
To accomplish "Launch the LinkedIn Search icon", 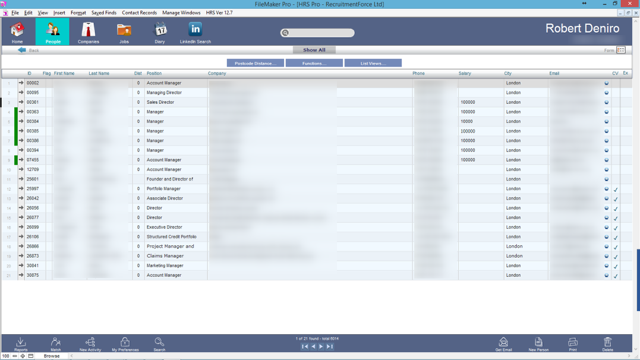I will coord(195,29).
